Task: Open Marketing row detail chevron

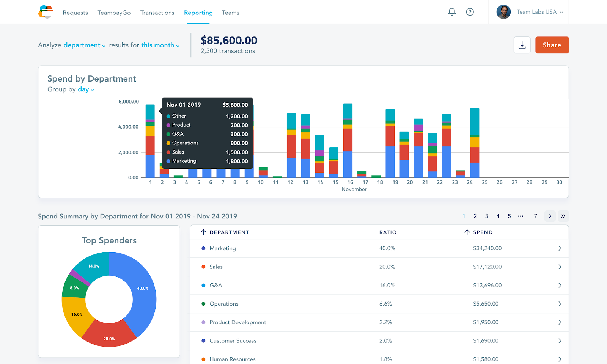Action: [x=560, y=248]
